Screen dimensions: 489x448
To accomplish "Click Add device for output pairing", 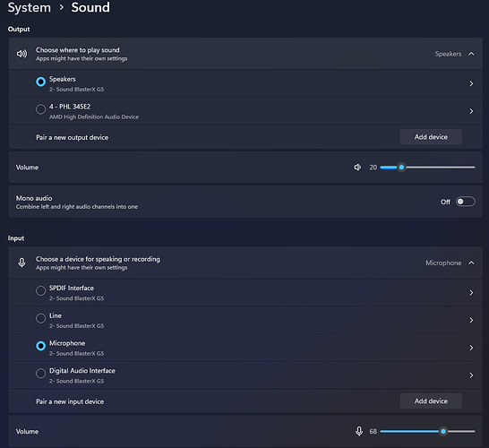I will (x=431, y=137).
